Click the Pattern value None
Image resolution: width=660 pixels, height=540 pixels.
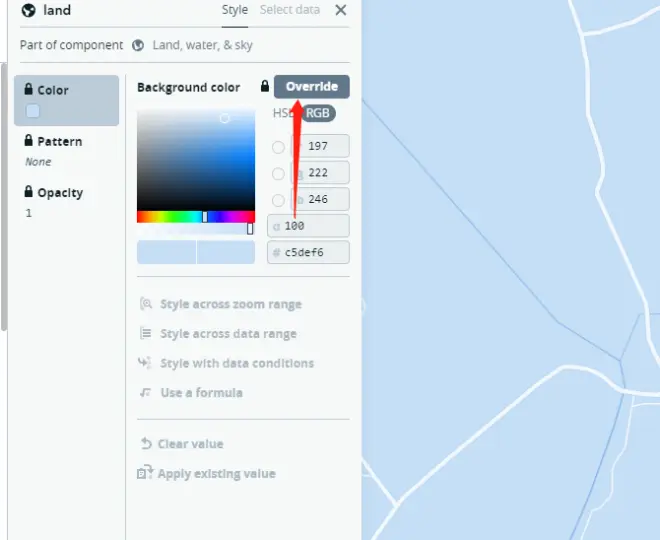[x=38, y=162]
